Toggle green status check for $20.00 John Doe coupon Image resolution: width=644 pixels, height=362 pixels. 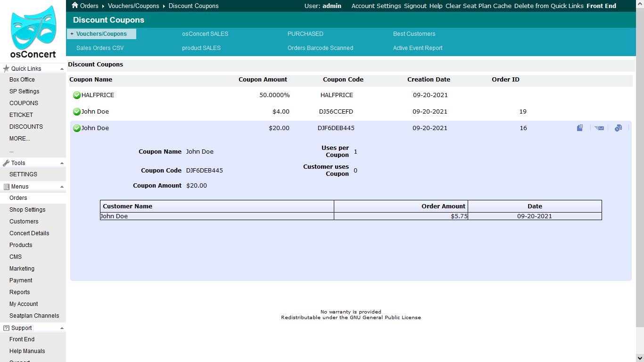77,128
